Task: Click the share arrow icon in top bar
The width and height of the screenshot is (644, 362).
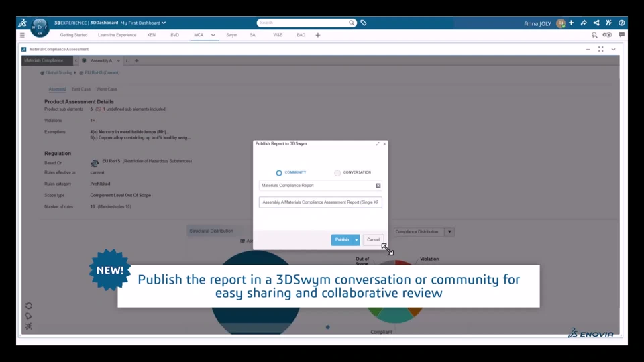Action: [x=584, y=23]
